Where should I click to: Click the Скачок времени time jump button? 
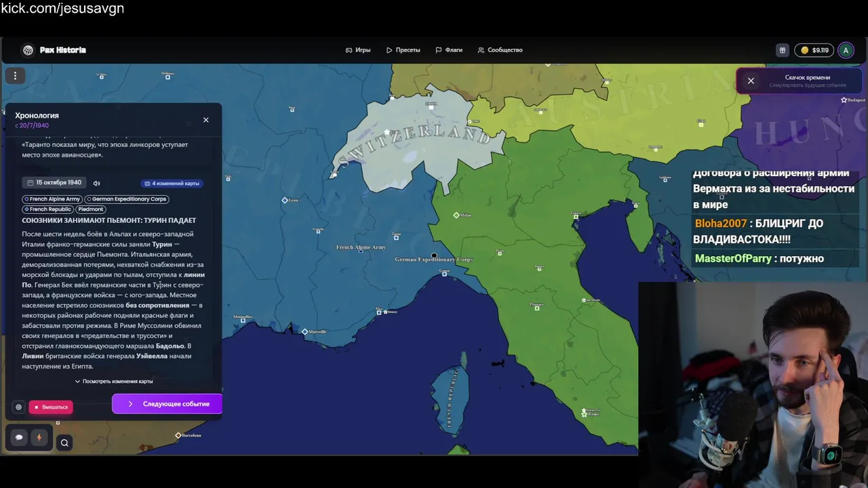coord(807,81)
